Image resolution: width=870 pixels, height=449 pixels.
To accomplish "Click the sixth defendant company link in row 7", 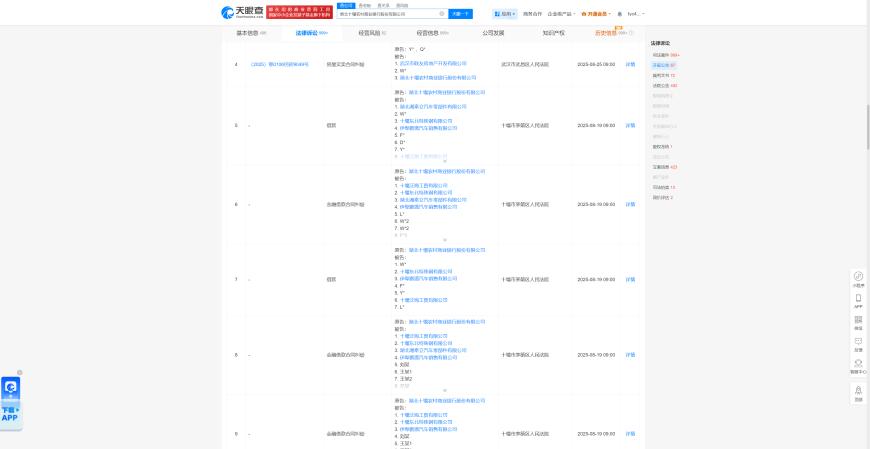I will 424,300.
